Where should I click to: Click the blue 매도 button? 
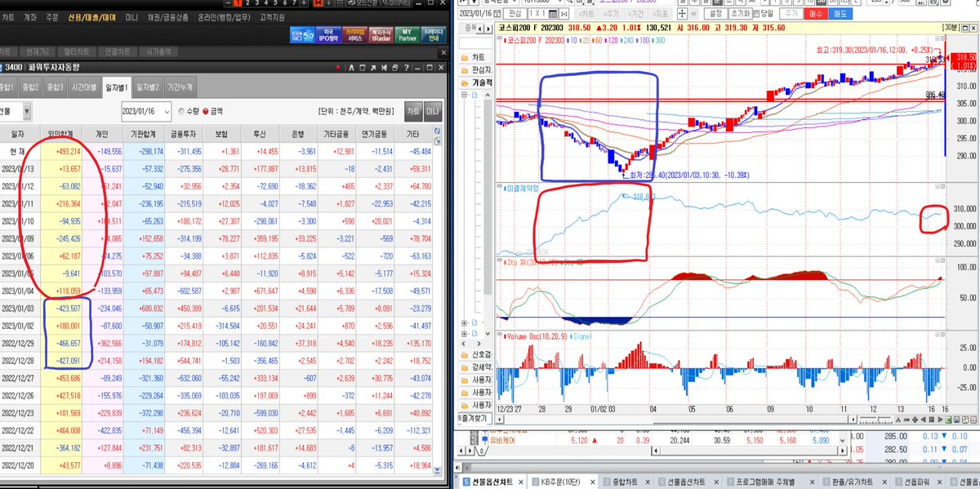coord(839,14)
